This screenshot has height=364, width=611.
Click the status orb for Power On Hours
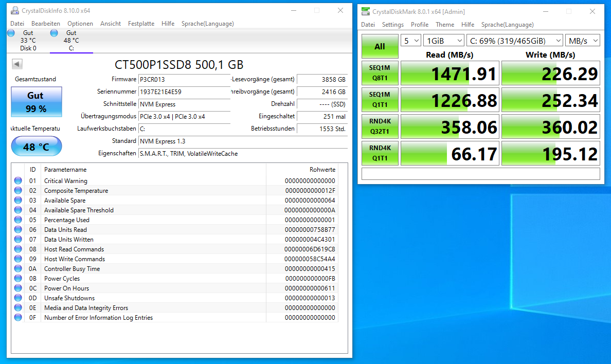coord(18,287)
